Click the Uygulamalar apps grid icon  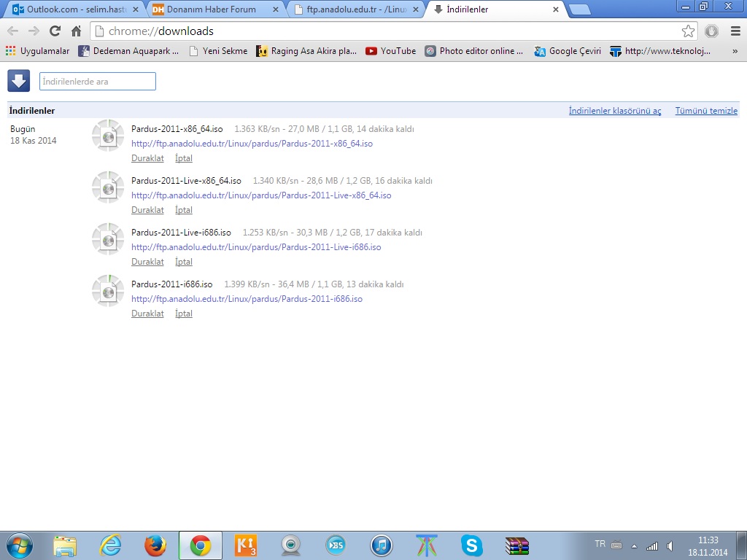(x=10, y=51)
